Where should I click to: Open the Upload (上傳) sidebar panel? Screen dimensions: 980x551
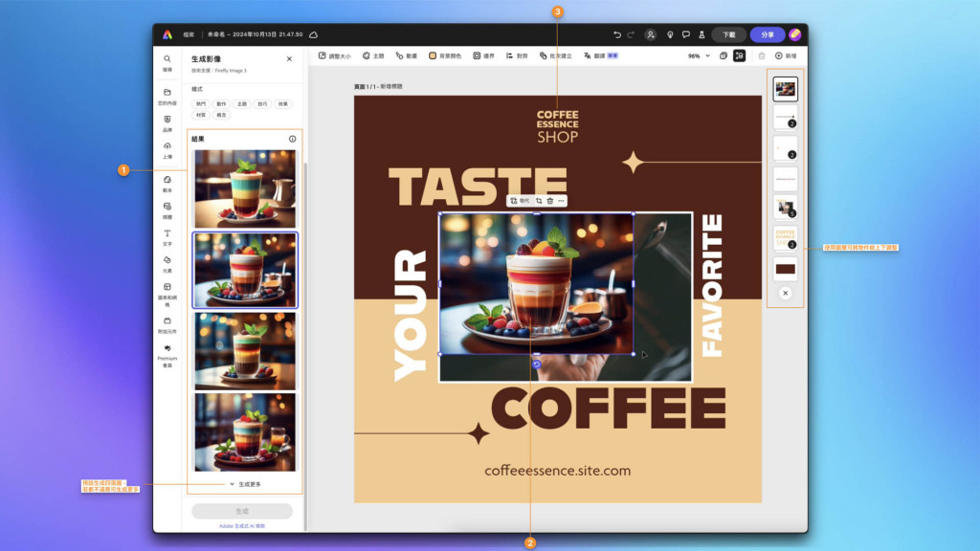click(x=167, y=150)
